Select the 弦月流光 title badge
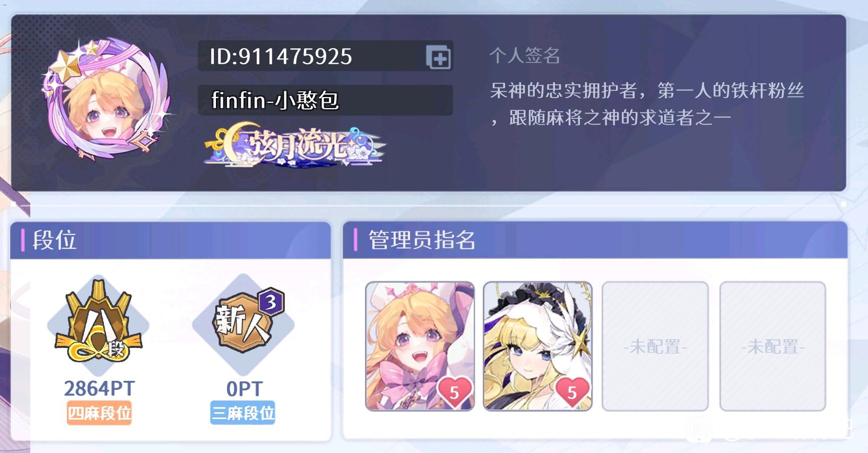This screenshot has height=453, width=868. [x=295, y=146]
